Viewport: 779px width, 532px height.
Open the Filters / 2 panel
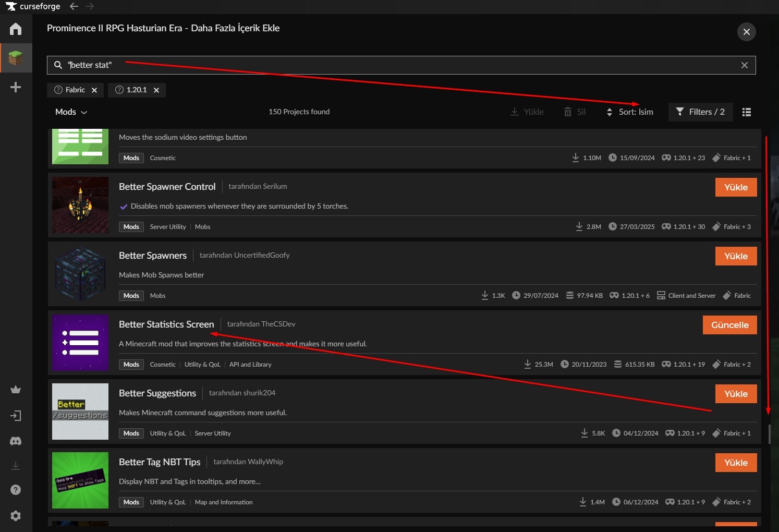(700, 112)
